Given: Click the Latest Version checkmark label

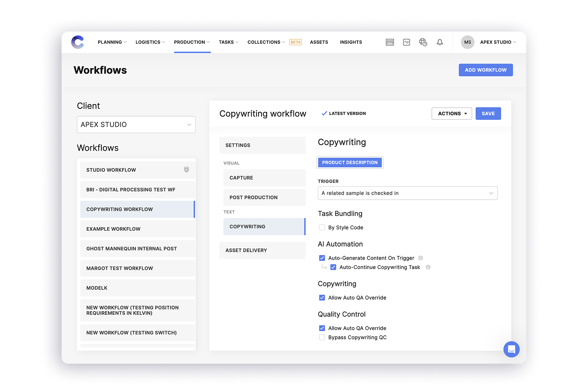Looking at the screenshot, I should tap(344, 114).
